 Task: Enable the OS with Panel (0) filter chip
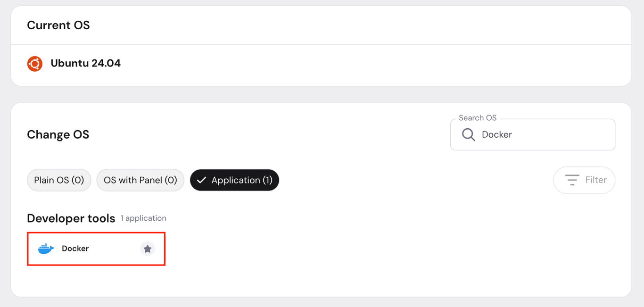[x=140, y=180]
